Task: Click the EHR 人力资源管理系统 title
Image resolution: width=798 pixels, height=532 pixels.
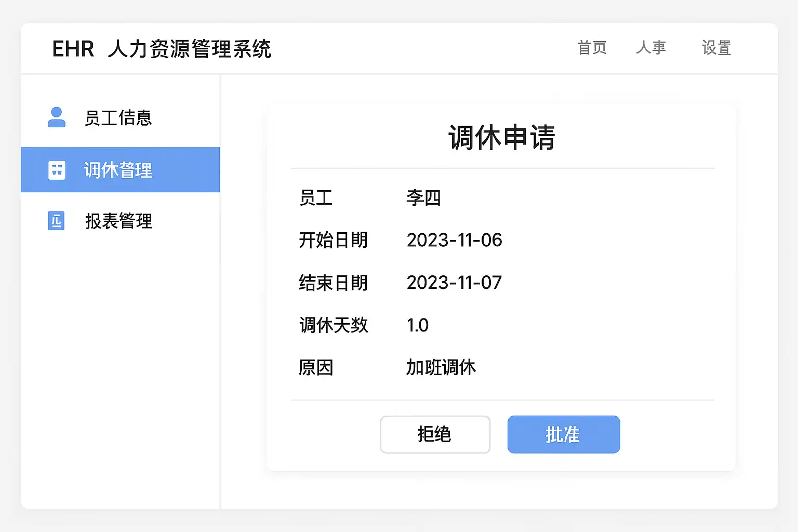Action: [x=162, y=49]
